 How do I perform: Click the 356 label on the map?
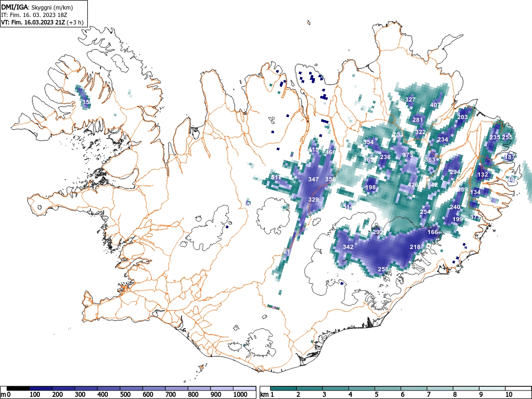pos(330,179)
